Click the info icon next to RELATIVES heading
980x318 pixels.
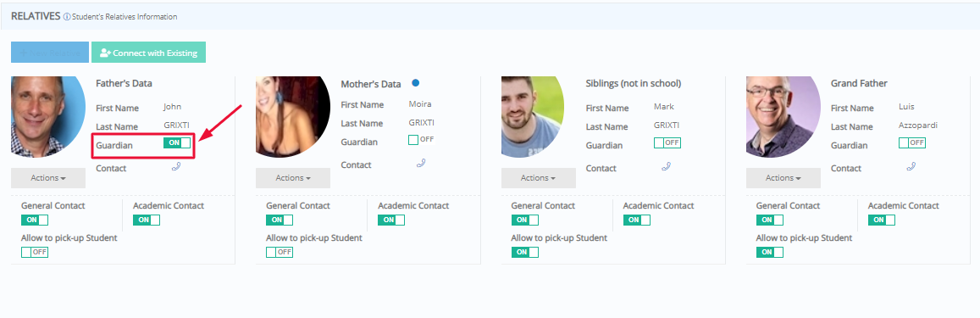point(67,17)
